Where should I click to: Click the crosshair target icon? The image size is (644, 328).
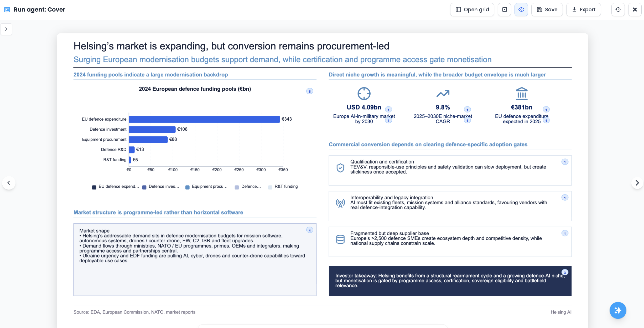click(x=364, y=94)
